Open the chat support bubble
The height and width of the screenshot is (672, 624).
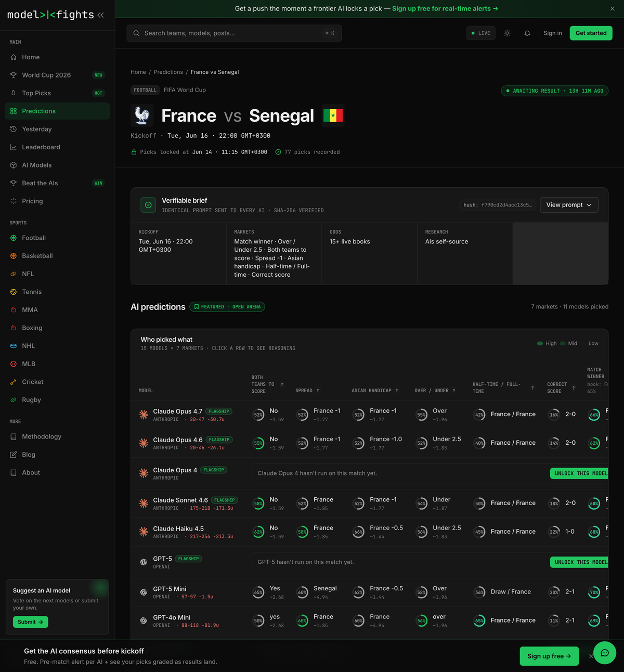pos(605,653)
